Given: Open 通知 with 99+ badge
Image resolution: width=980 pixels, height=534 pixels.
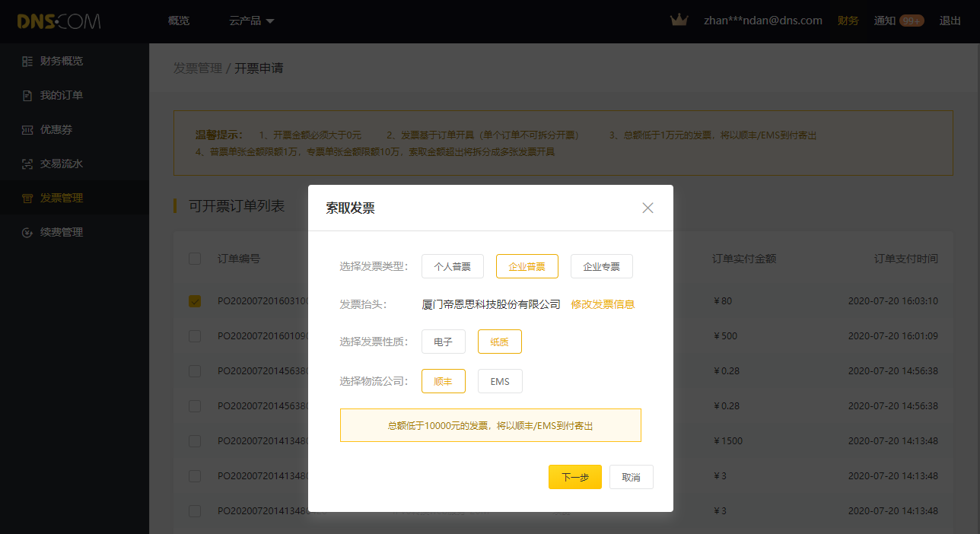Looking at the screenshot, I should pos(898,21).
